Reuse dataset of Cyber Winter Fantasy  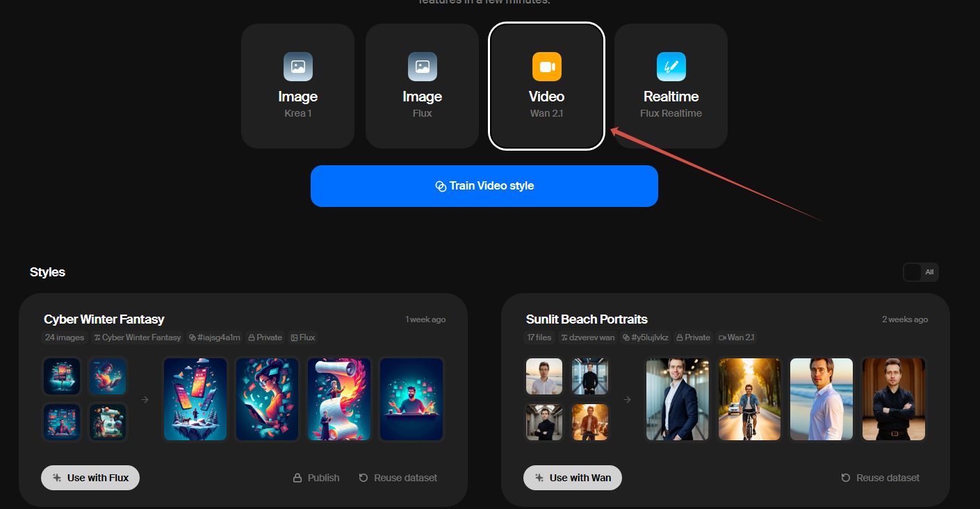point(398,478)
